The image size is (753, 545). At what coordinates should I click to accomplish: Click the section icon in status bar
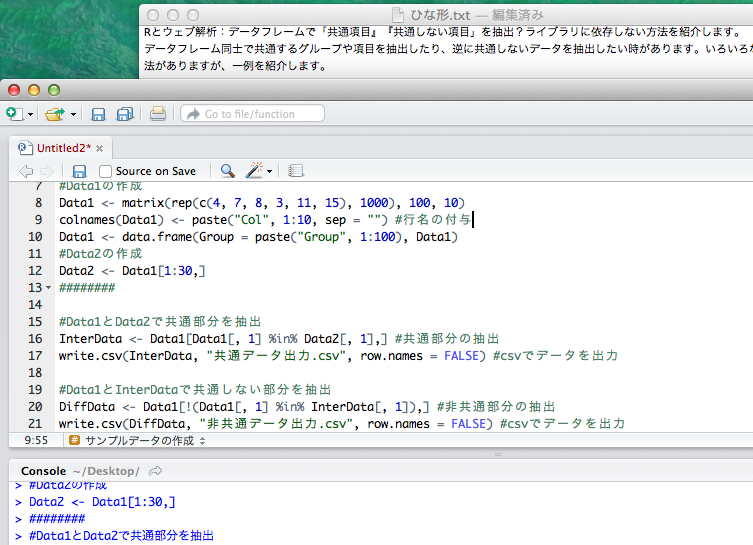(74, 440)
